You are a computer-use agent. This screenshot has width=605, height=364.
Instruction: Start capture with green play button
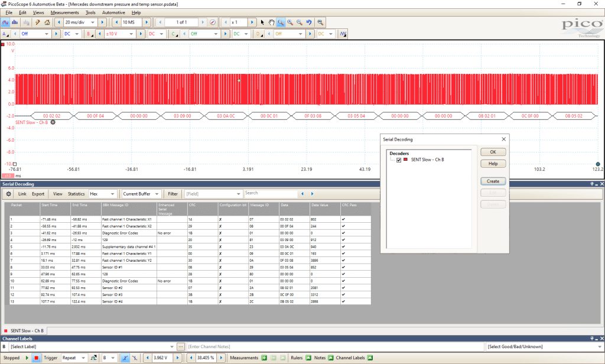(x=27, y=358)
